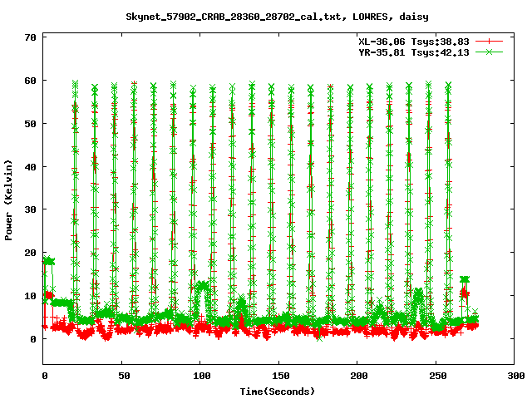Image resolution: width=532 pixels, height=399 pixels.
Task: Click the y-axis tick label 60
Action: coord(30,81)
